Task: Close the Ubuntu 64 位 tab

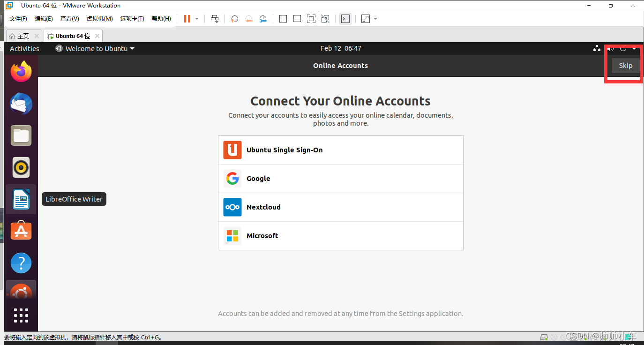Action: point(97,36)
